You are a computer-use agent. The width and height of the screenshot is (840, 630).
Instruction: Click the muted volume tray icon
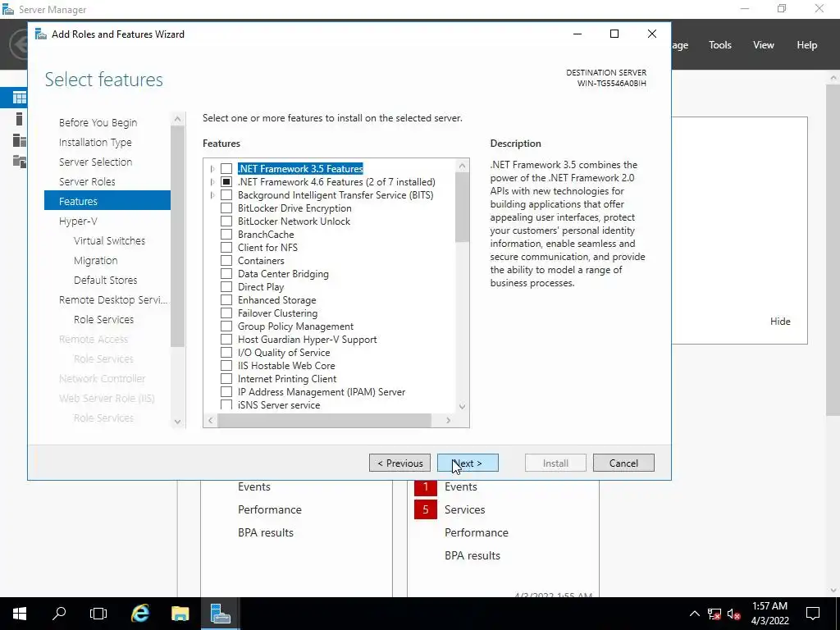[x=734, y=614]
